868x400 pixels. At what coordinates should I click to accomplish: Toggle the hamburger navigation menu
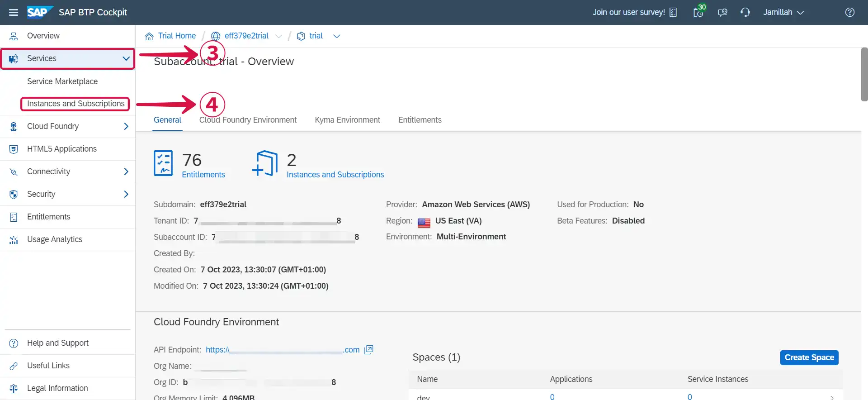pyautogui.click(x=14, y=12)
